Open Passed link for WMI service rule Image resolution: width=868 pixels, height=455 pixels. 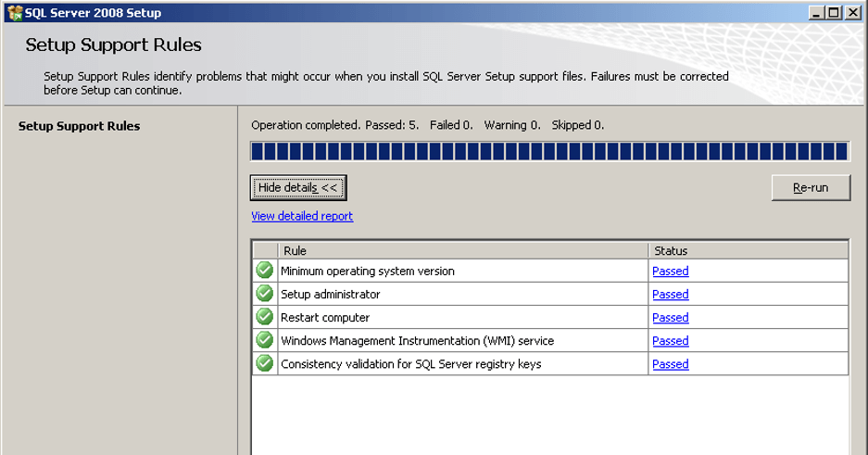(x=671, y=341)
